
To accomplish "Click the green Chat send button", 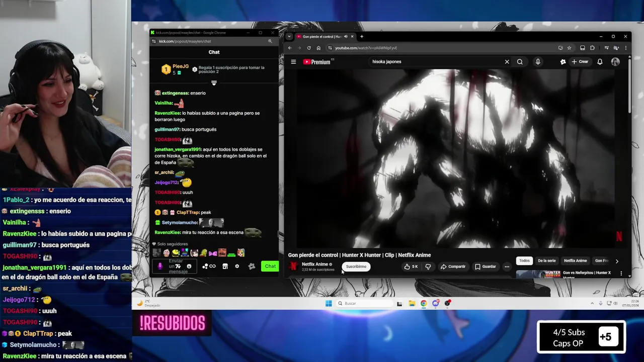I will (x=270, y=266).
